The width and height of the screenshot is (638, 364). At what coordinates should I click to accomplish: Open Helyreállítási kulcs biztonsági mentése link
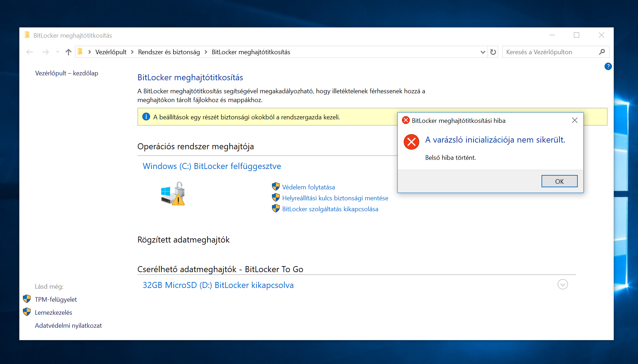(335, 198)
